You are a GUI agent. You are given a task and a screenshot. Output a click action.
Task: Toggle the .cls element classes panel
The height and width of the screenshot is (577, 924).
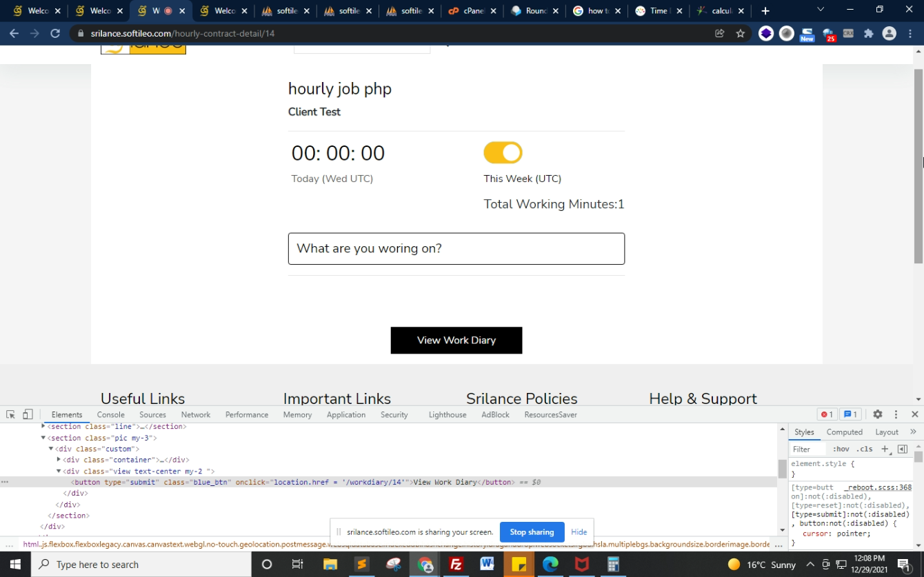[x=865, y=449]
